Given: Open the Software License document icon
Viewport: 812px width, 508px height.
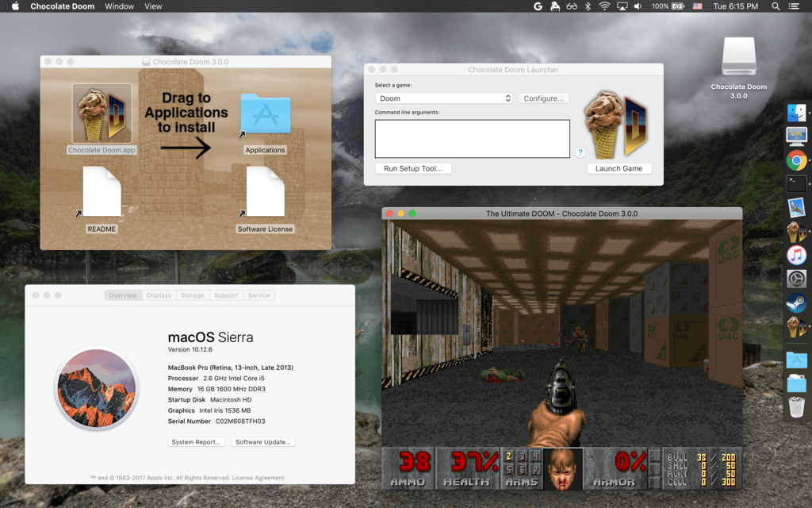Looking at the screenshot, I should (265, 192).
